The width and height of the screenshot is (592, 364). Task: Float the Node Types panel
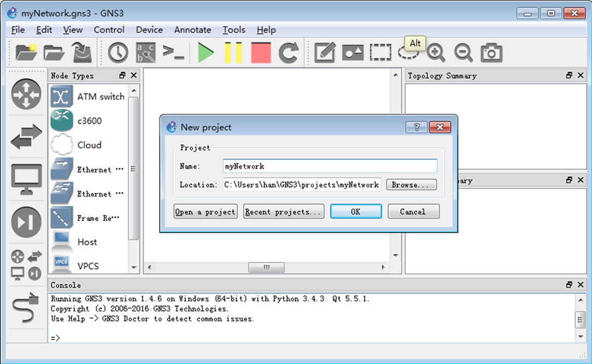[x=122, y=75]
